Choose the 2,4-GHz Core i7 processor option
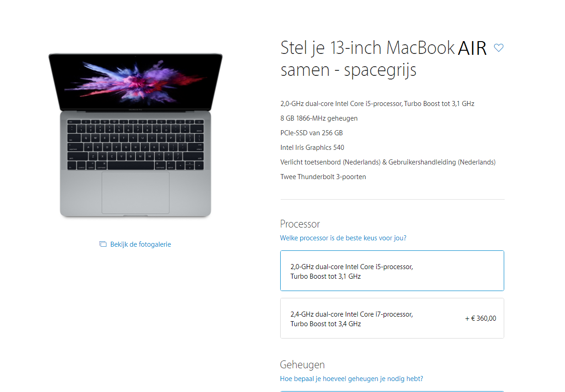This screenshot has height=392, width=565. tap(392, 318)
